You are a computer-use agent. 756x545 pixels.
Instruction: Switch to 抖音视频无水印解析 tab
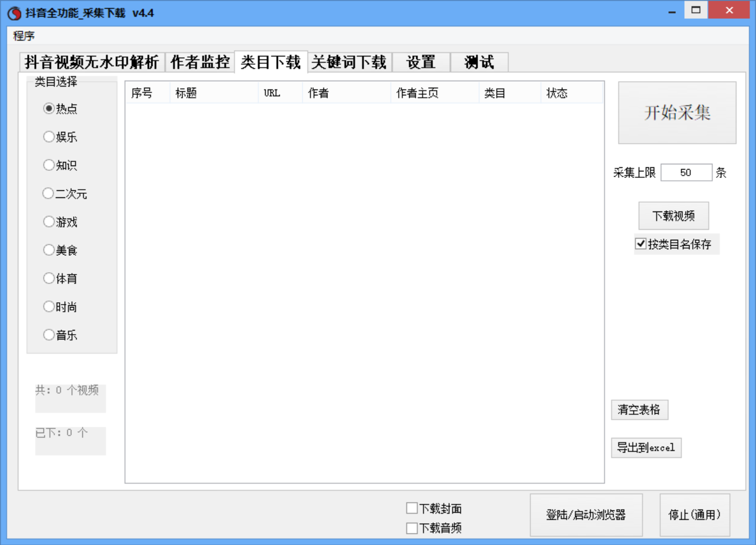(92, 62)
